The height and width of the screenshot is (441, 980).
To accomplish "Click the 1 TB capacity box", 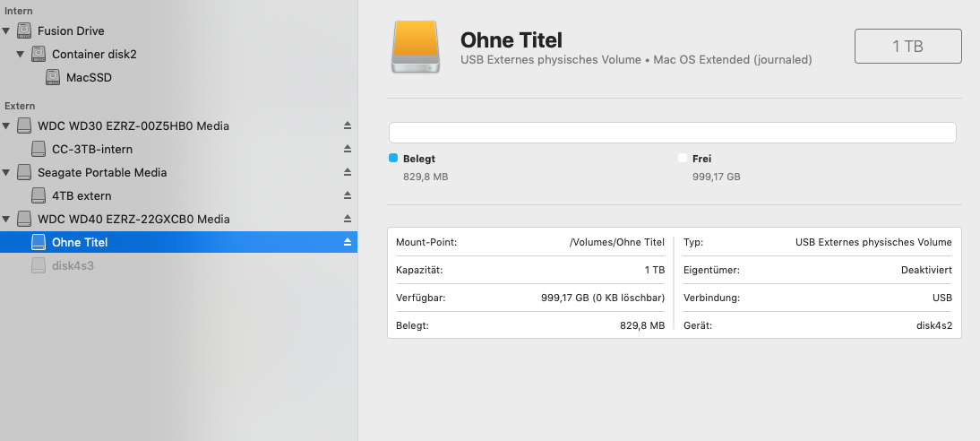I will (908, 47).
